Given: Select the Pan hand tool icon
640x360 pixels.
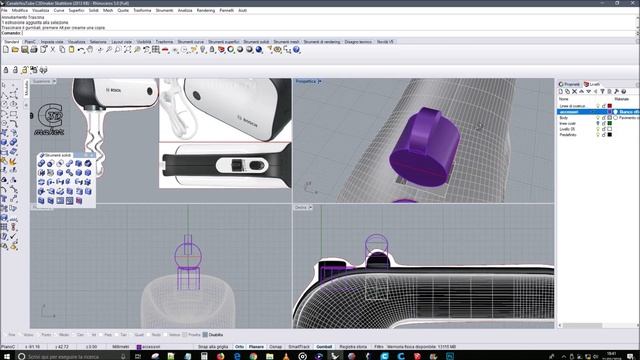Looking at the screenshot, I should pyautogui.click(x=90, y=50).
